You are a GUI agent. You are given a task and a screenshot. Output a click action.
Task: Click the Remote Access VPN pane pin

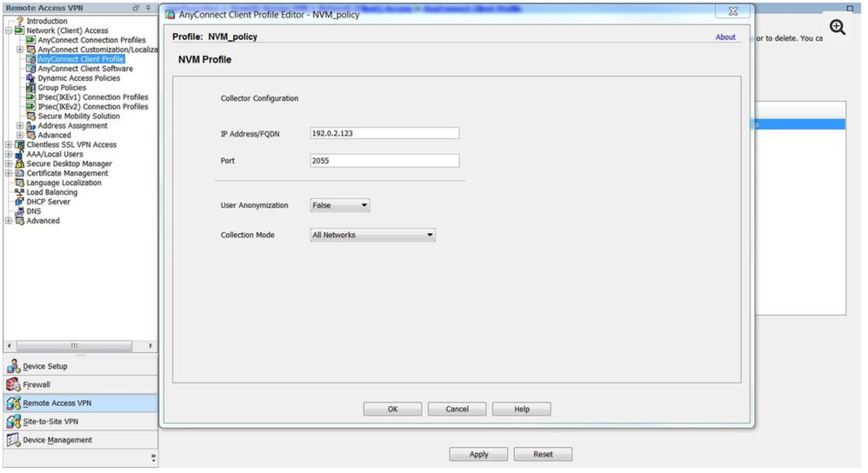coord(149,8)
